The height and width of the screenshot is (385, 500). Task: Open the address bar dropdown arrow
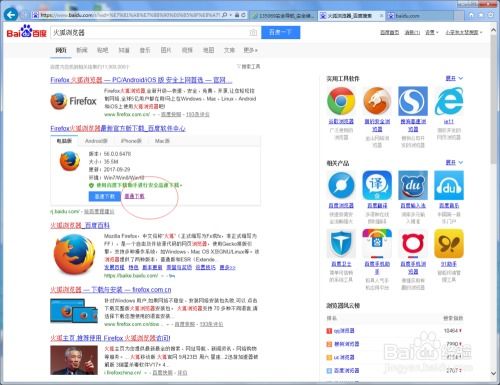point(231,15)
